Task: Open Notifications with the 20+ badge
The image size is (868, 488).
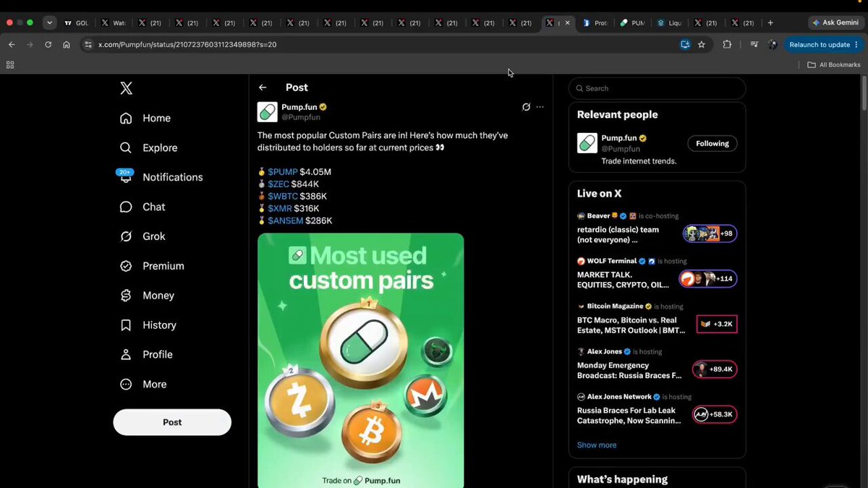Action: pos(161,177)
